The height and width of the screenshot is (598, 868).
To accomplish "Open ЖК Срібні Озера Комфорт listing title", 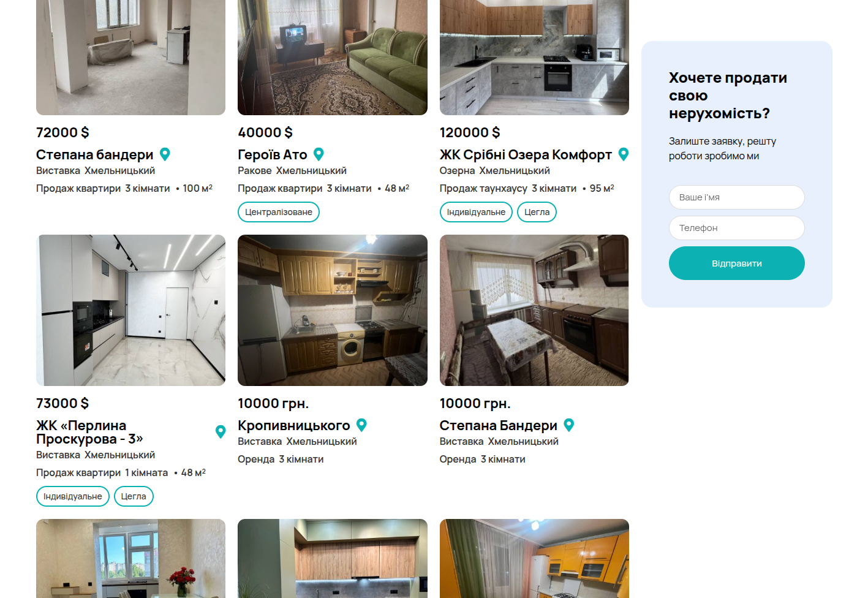I will (x=526, y=154).
